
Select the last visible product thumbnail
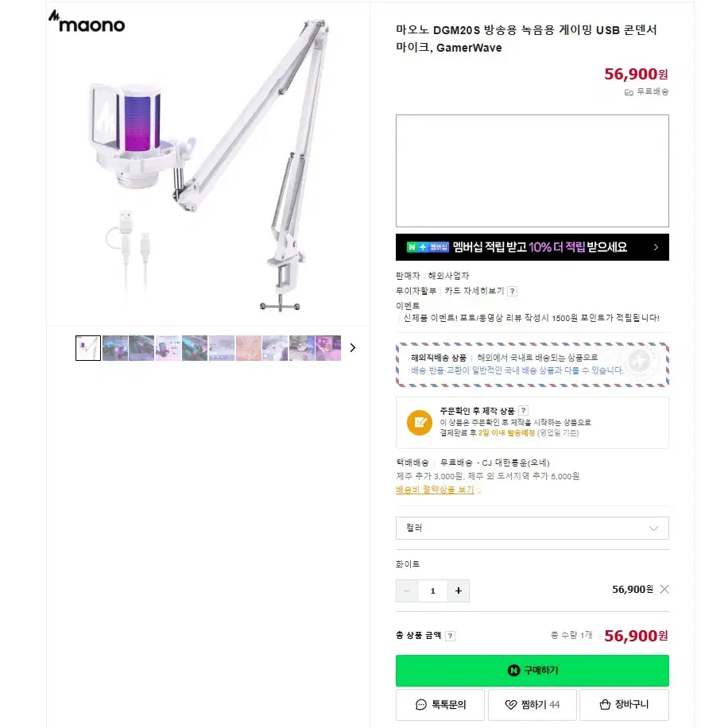point(328,348)
